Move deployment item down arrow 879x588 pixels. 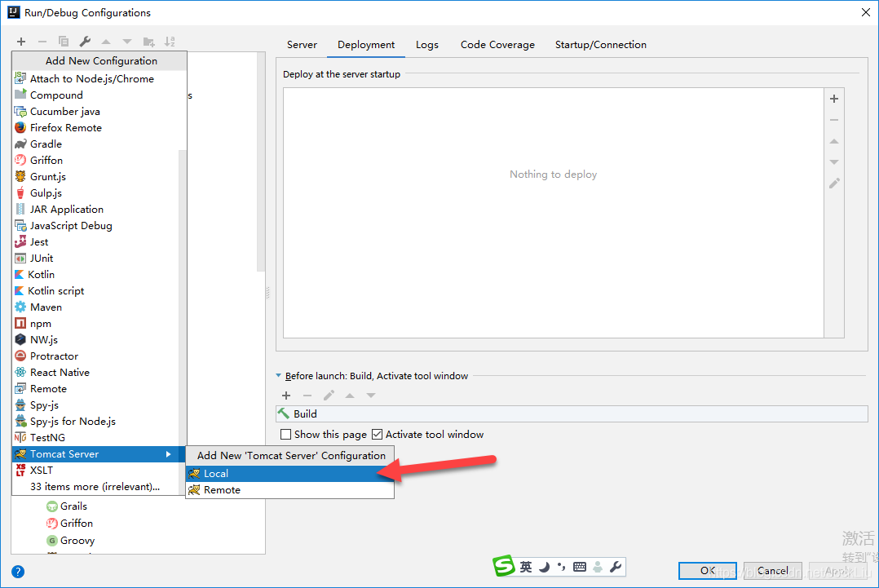tap(834, 162)
